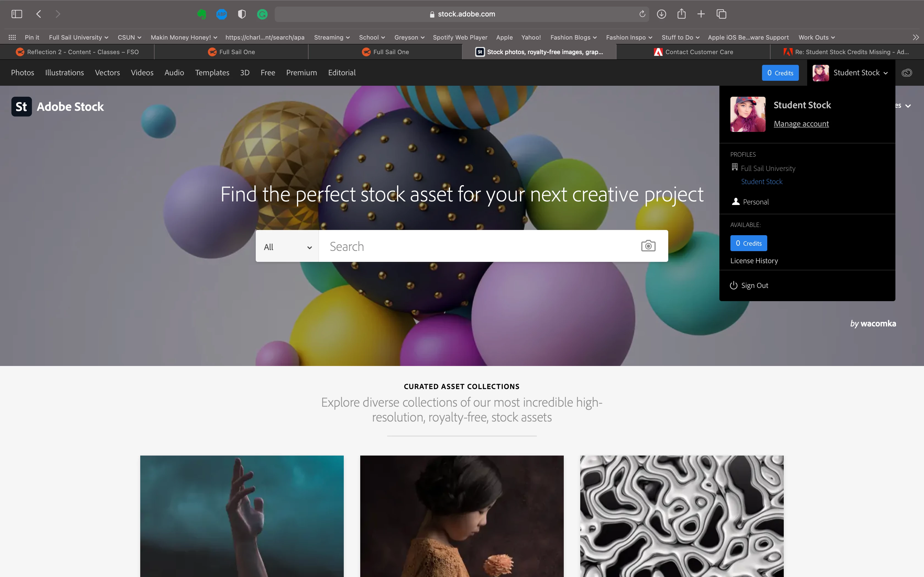Open the Creative Cloud icon in header
Image resolution: width=924 pixels, height=577 pixels.
907,73
